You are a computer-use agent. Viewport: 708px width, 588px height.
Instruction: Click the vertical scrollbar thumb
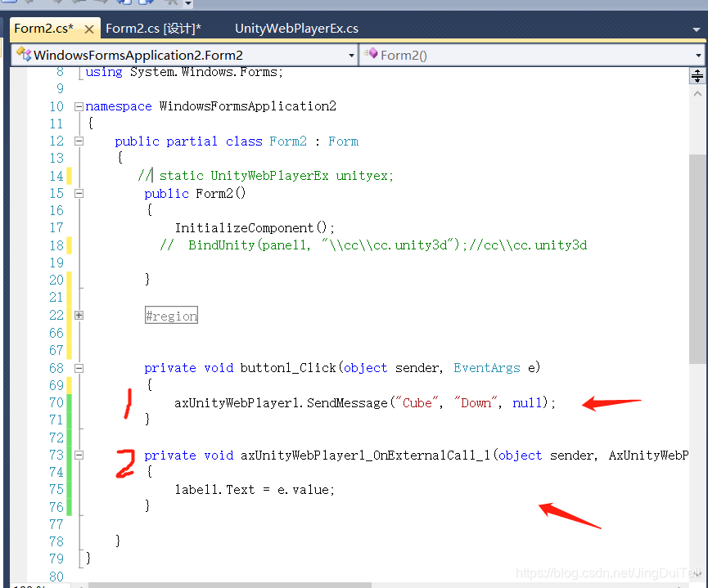697,258
